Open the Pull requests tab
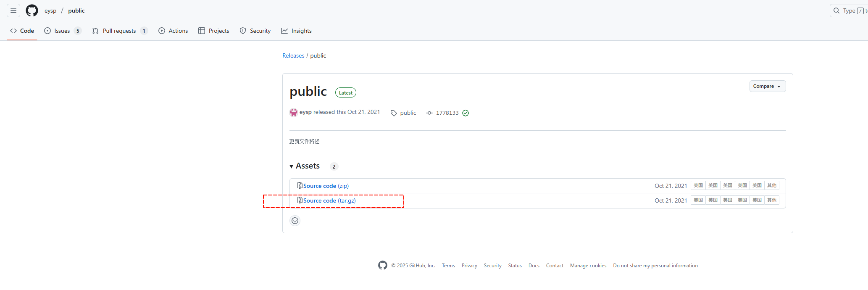This screenshot has height=290, width=868. 120,31
